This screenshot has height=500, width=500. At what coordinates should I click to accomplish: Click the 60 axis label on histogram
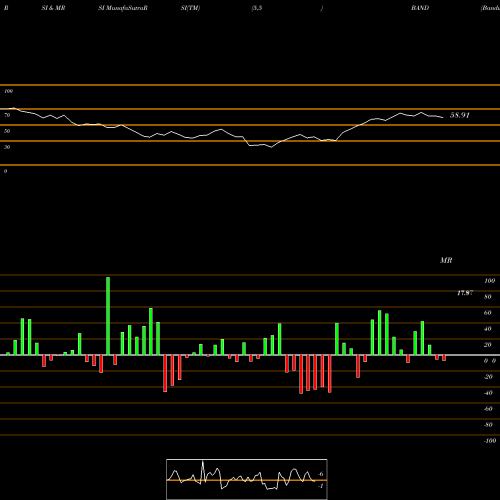[488, 313]
